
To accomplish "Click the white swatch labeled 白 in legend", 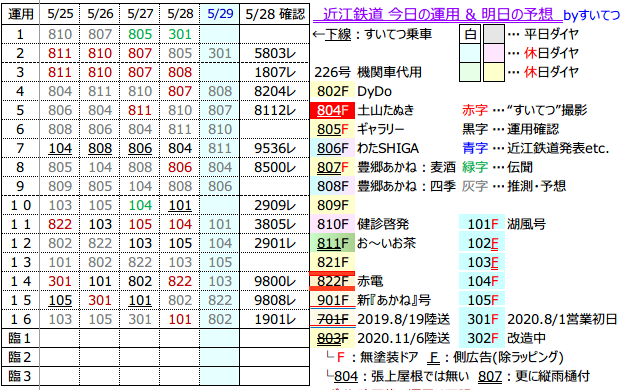I will pyautogui.click(x=470, y=34).
